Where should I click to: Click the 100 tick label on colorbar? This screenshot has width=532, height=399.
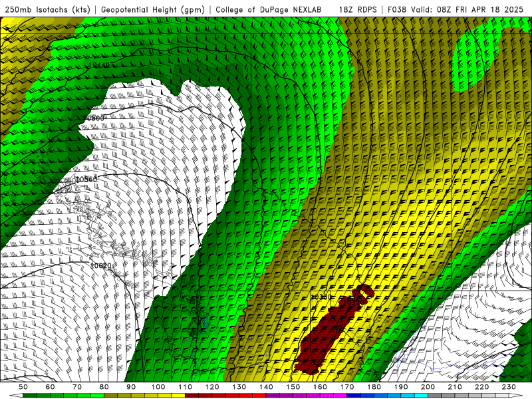click(158, 387)
